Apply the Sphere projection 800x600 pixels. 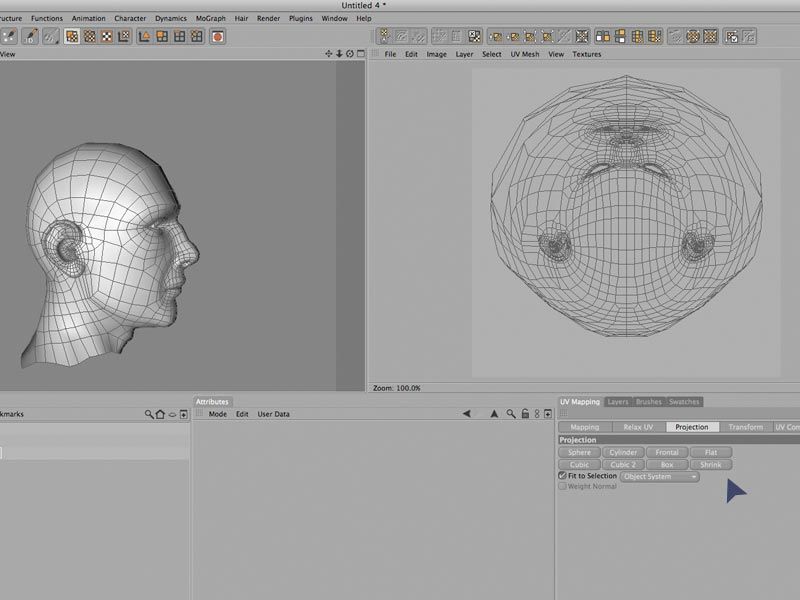(579, 453)
